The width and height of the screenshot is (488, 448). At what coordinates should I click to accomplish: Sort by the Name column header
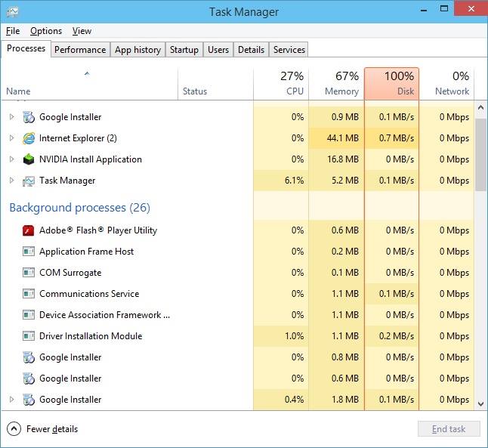90,84
